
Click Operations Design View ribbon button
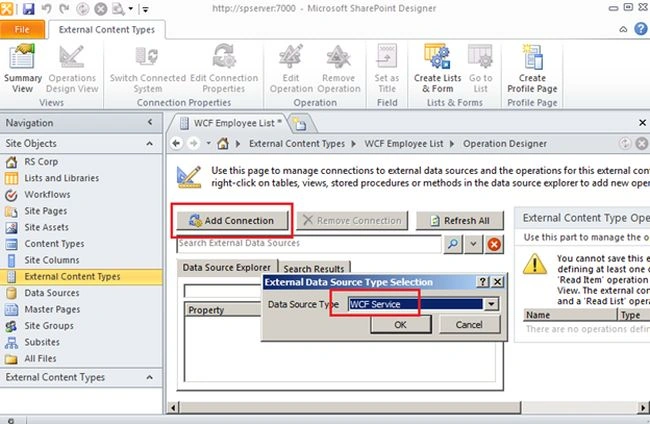[x=72, y=69]
